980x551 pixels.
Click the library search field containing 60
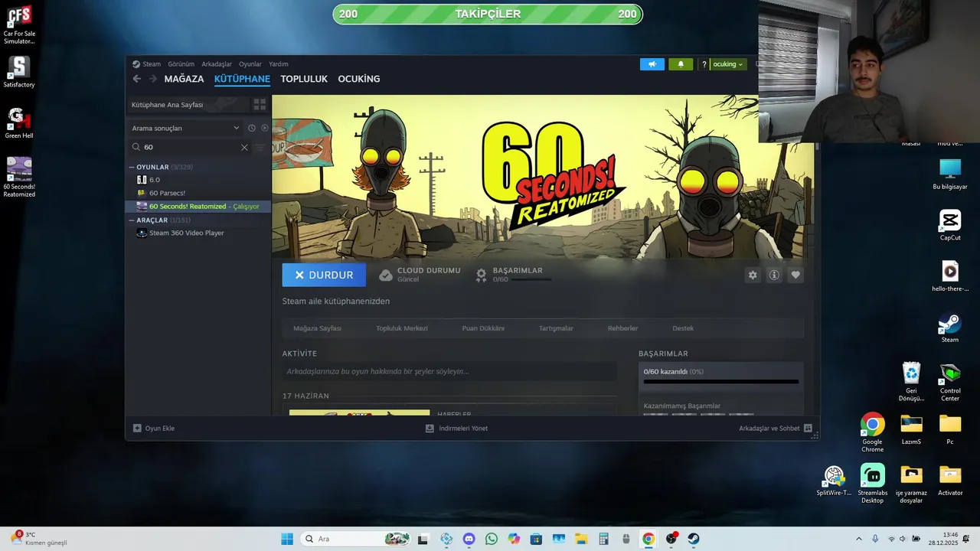(x=190, y=147)
